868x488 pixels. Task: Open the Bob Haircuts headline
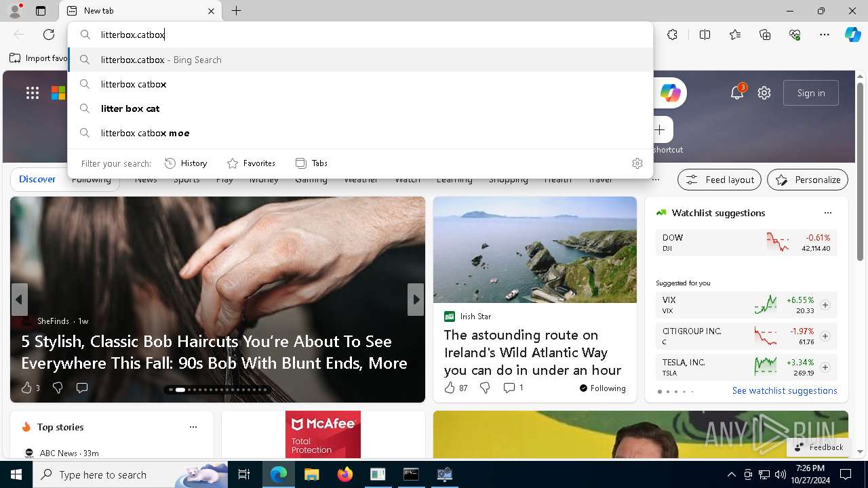pyautogui.click(x=214, y=352)
